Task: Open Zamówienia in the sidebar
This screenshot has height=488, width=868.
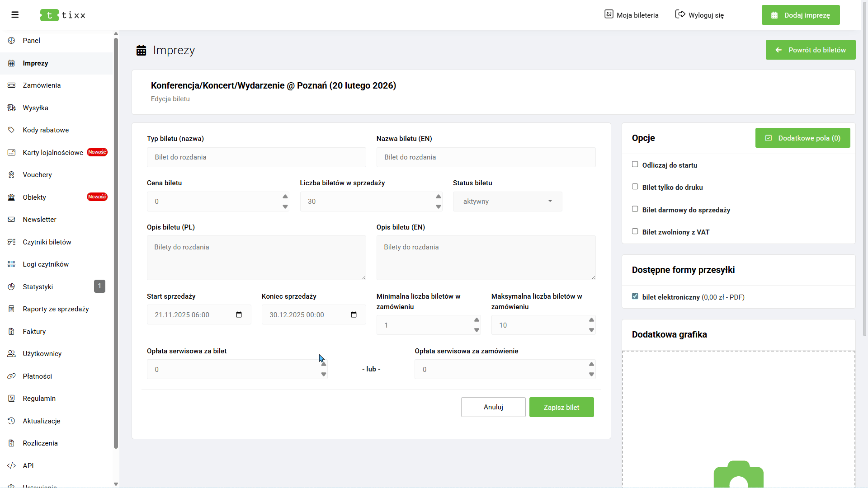Action: coord(42,85)
